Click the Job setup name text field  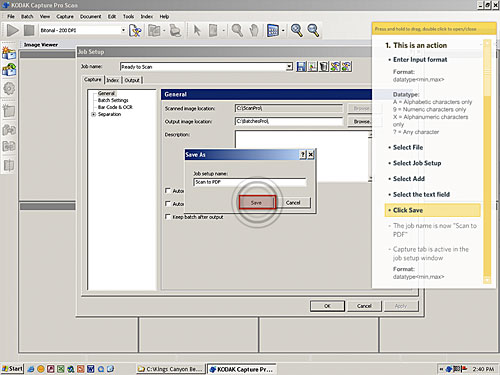click(250, 182)
